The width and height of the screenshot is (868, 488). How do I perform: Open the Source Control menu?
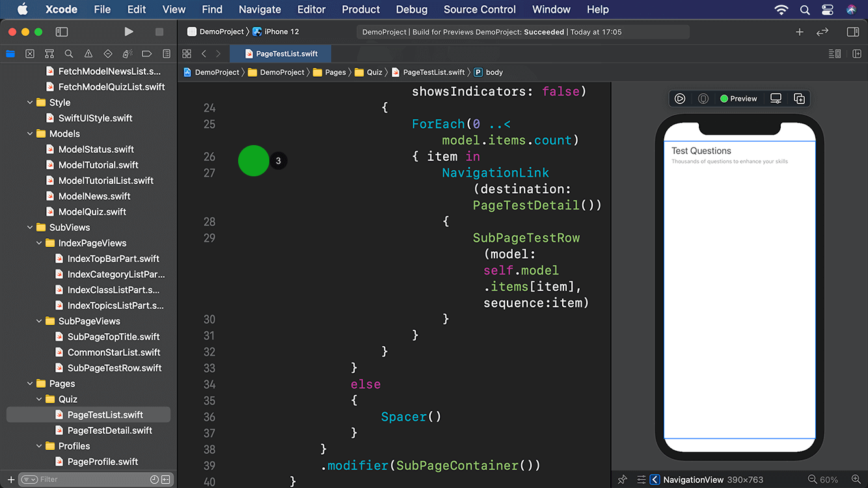click(x=480, y=9)
